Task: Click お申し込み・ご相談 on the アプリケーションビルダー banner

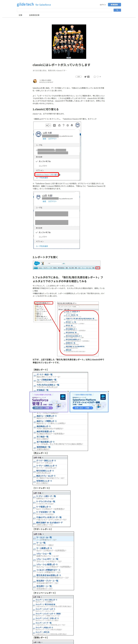Action: (x=83, y=408)
